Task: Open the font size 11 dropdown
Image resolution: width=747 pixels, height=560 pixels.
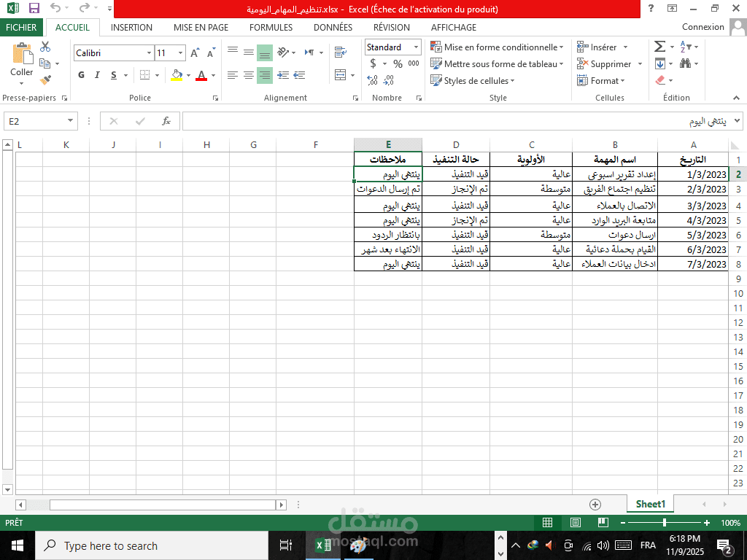Action: coord(181,52)
